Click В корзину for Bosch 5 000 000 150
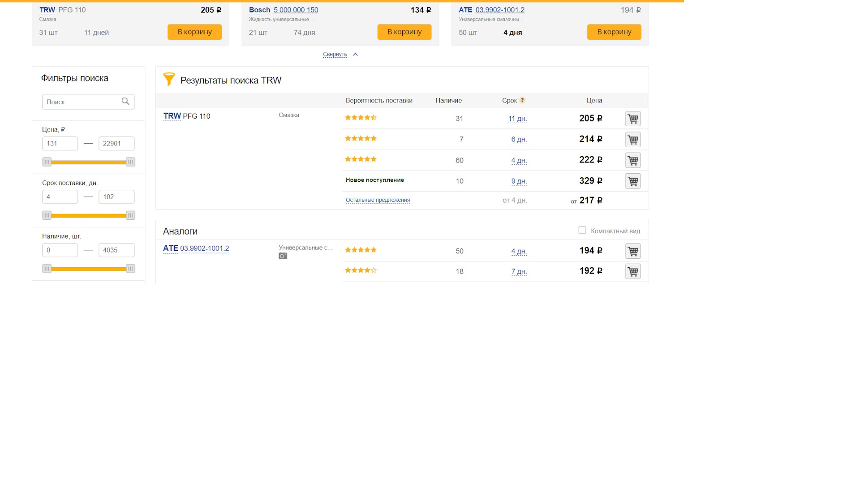 point(404,32)
